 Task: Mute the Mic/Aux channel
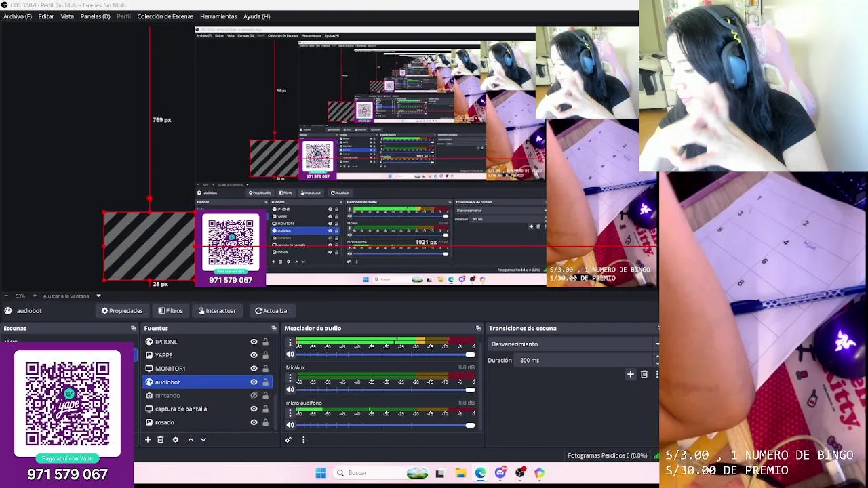[x=290, y=390]
